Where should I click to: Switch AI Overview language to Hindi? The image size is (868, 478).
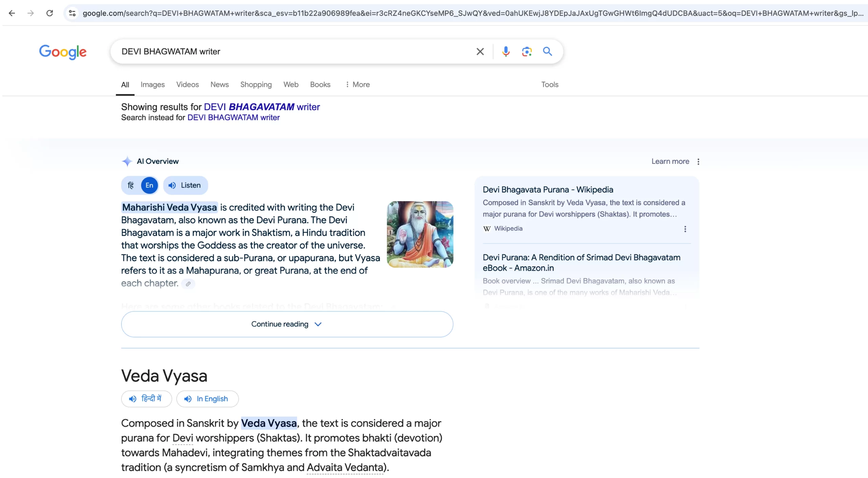click(131, 185)
